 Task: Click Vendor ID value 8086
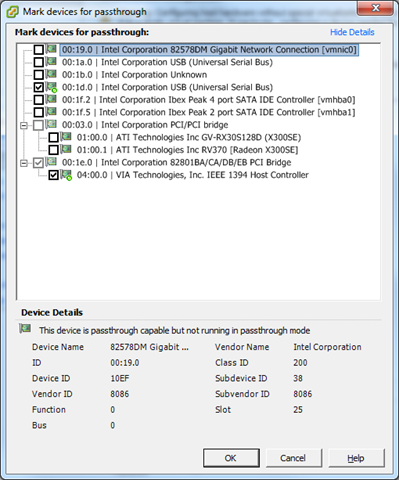tap(120, 394)
